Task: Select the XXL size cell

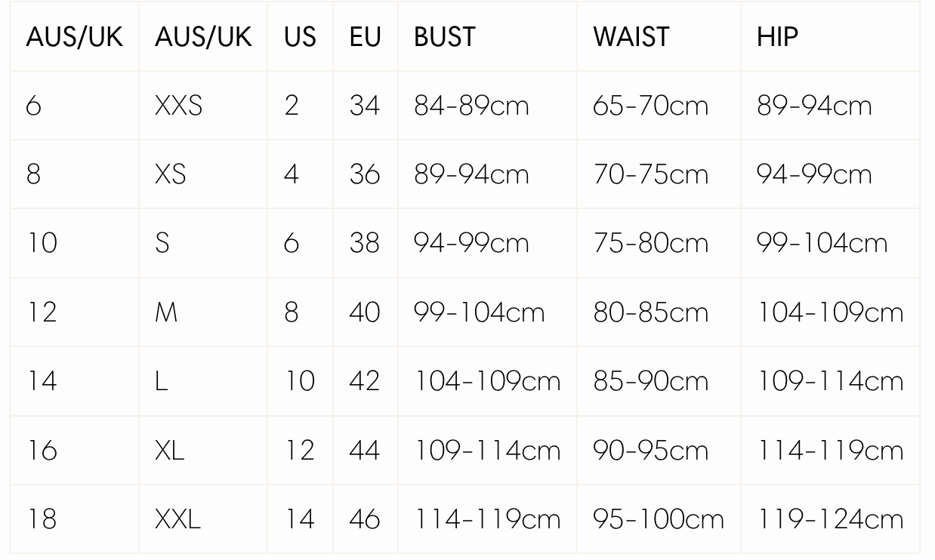Action: (x=178, y=519)
